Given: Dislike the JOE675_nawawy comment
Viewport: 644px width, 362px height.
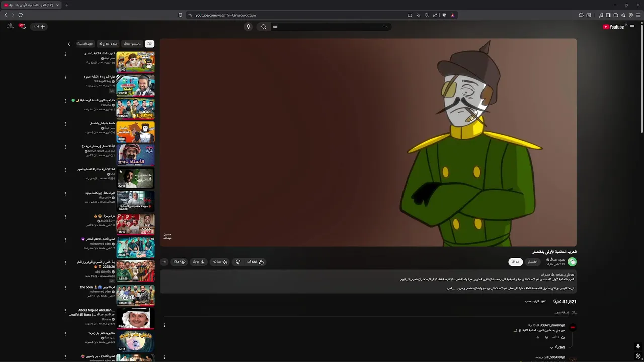Looking at the screenshot, I should click(547, 337).
